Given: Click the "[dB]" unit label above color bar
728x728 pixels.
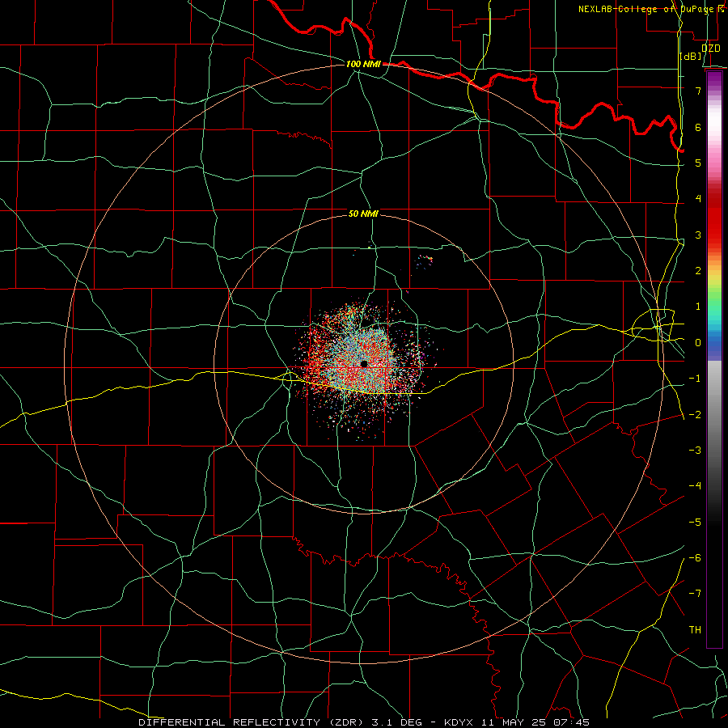Looking at the screenshot, I should [692, 57].
